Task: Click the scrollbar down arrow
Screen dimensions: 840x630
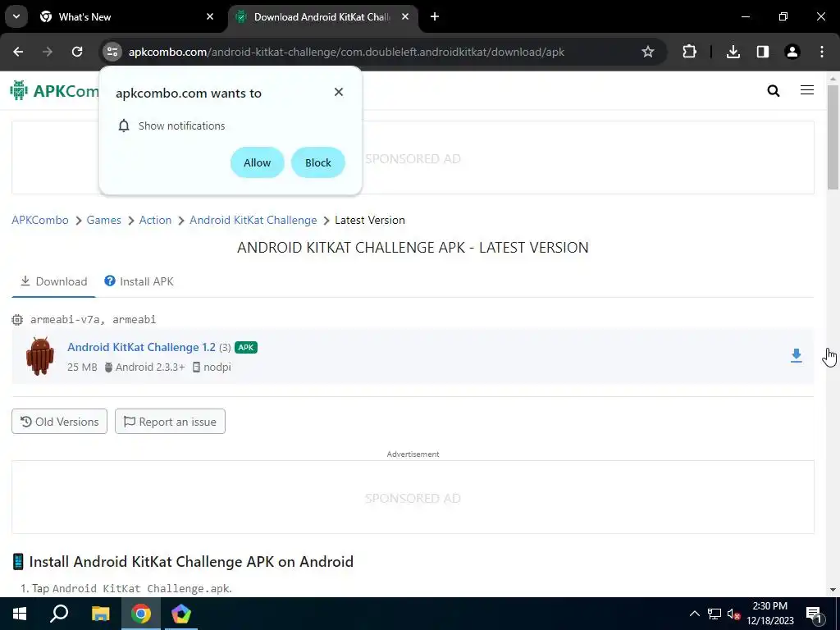Action: tap(833, 590)
